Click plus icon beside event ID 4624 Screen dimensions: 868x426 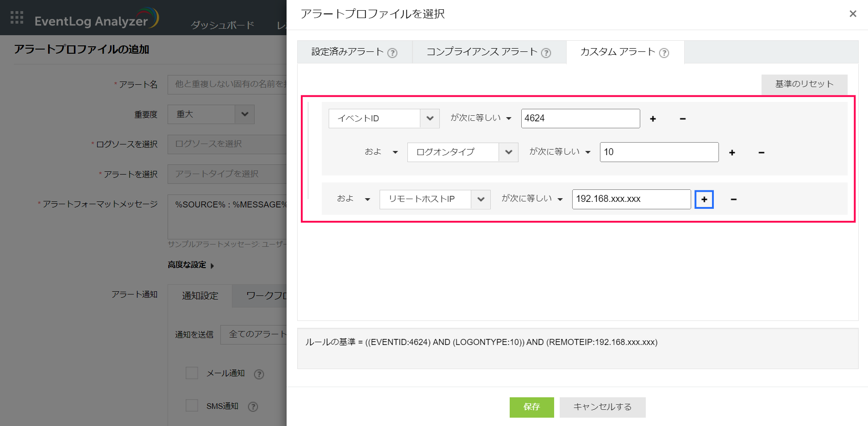[653, 119]
